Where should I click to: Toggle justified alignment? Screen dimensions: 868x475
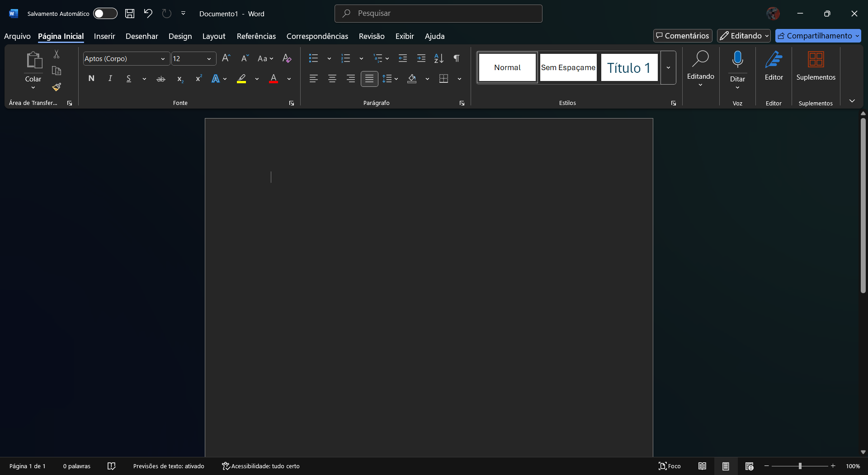click(369, 79)
